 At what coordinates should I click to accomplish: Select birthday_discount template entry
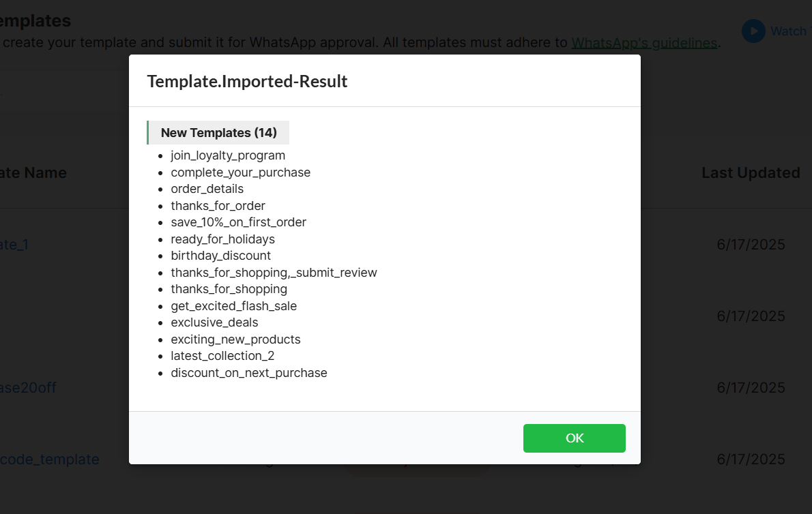[x=220, y=256]
